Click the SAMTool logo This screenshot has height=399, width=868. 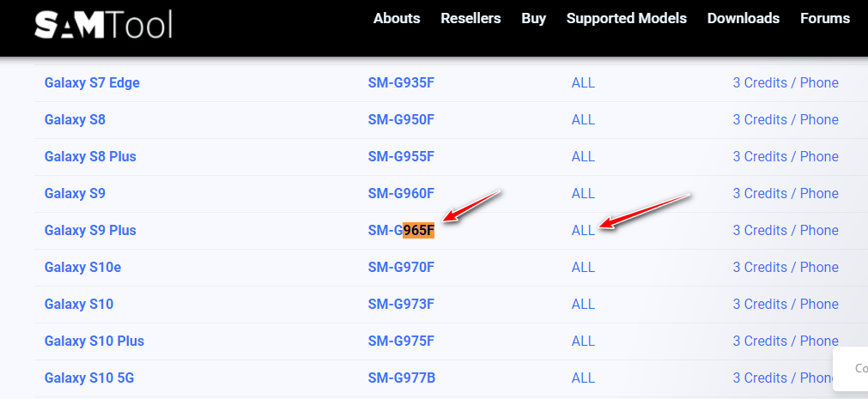(103, 25)
